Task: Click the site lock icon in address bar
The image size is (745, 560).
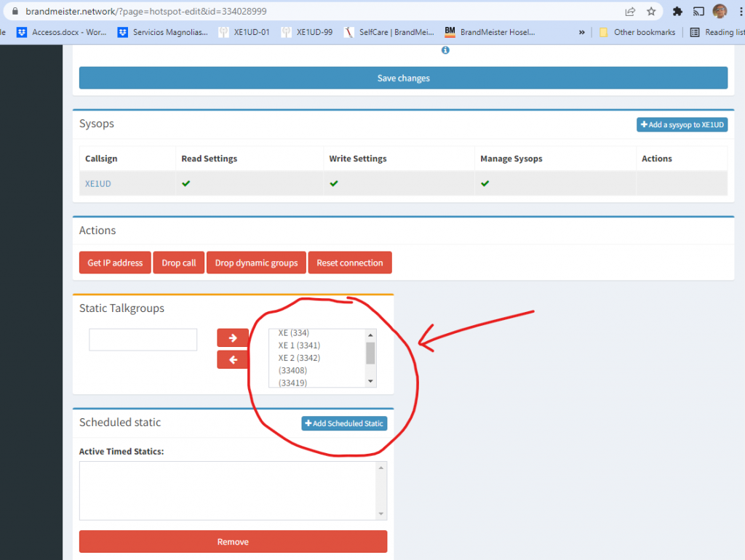Action: pos(15,11)
